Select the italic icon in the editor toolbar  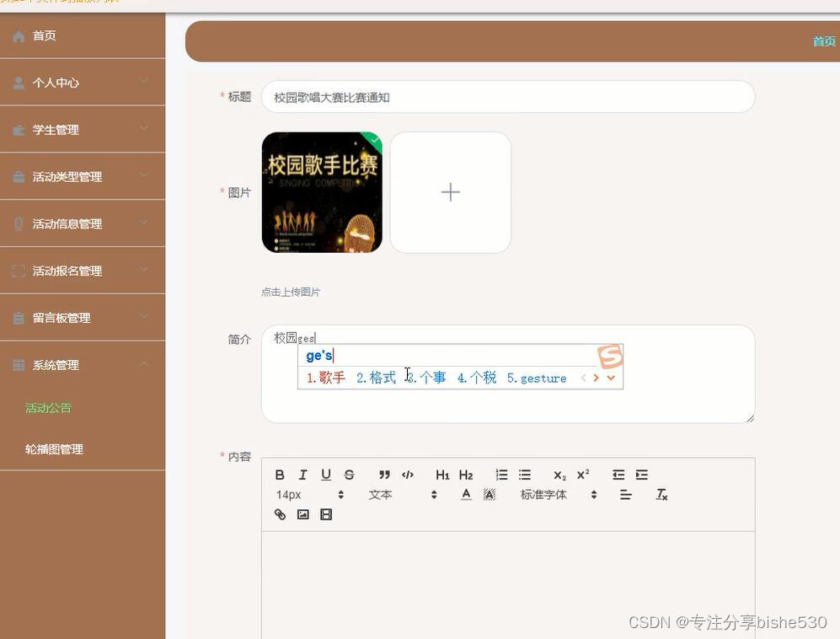[302, 474]
